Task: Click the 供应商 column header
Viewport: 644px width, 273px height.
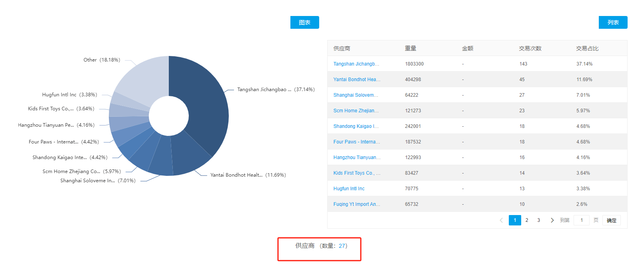Action: (342, 48)
